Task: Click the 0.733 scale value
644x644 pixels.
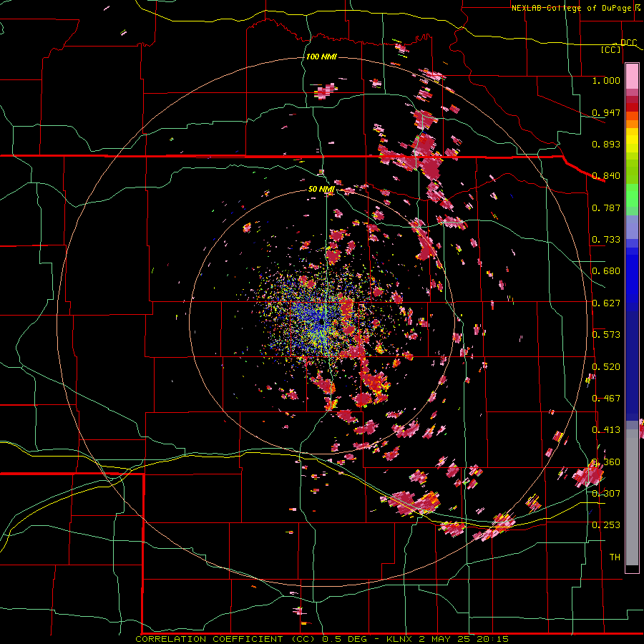Action: tap(606, 240)
